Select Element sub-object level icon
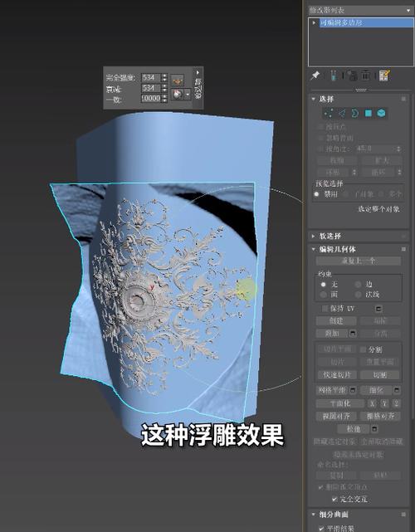Viewport: 415px width, 532px height. tap(382, 114)
